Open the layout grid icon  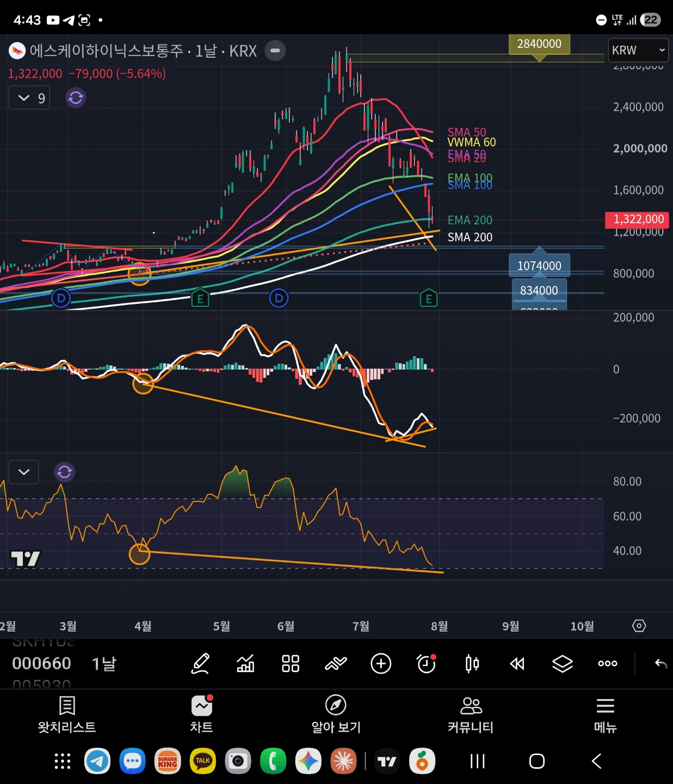291,664
